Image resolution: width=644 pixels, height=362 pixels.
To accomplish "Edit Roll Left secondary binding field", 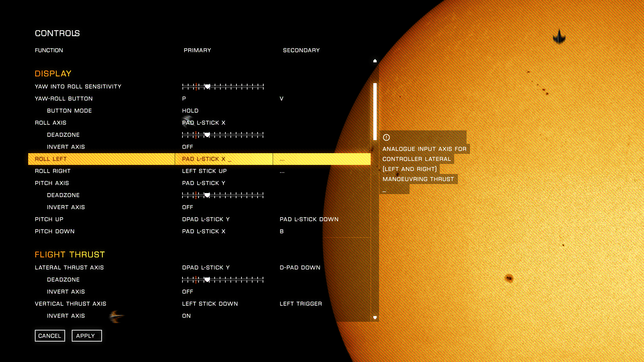I will point(322,159).
